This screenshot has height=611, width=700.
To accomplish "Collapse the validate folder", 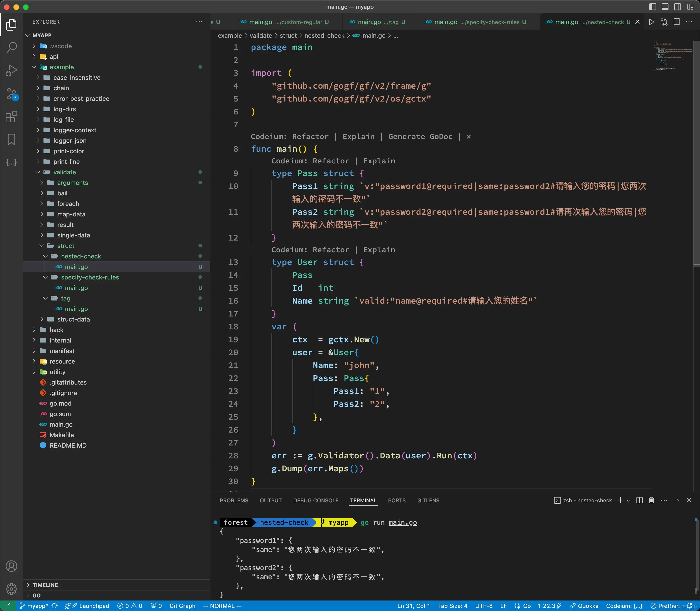I will tap(38, 172).
